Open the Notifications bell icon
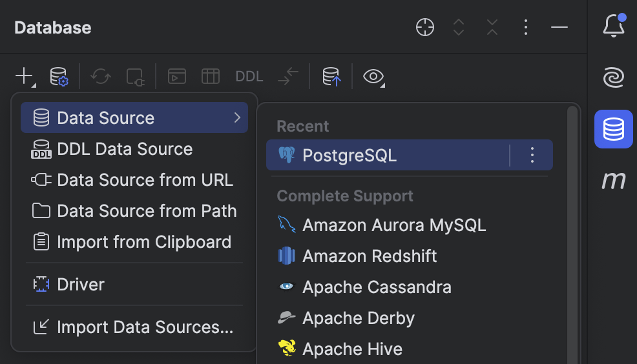The width and height of the screenshot is (637, 364). click(614, 26)
